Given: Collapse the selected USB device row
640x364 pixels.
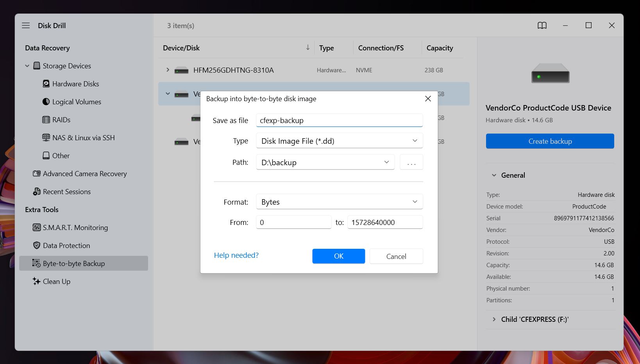Looking at the screenshot, I should tap(168, 94).
